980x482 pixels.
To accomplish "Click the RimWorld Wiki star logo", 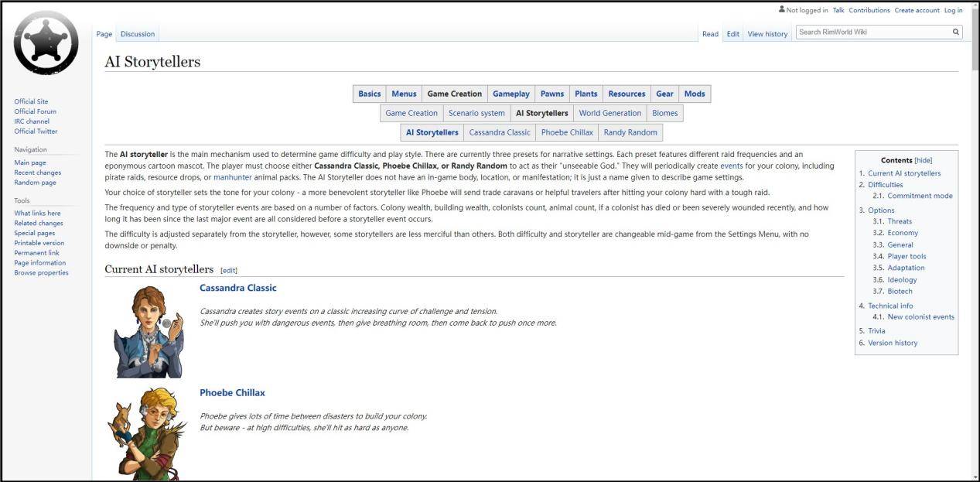I will click(46, 44).
